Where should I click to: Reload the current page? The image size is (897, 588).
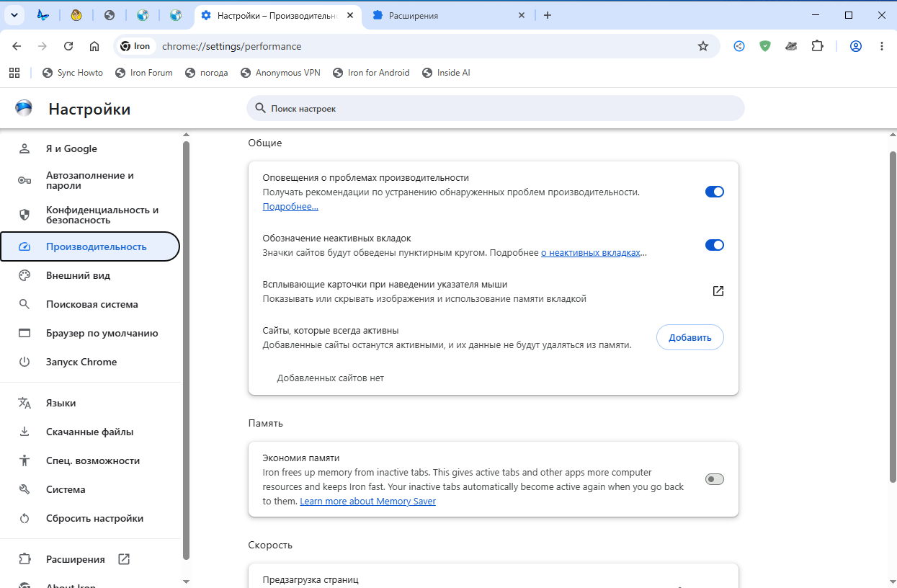click(x=68, y=46)
